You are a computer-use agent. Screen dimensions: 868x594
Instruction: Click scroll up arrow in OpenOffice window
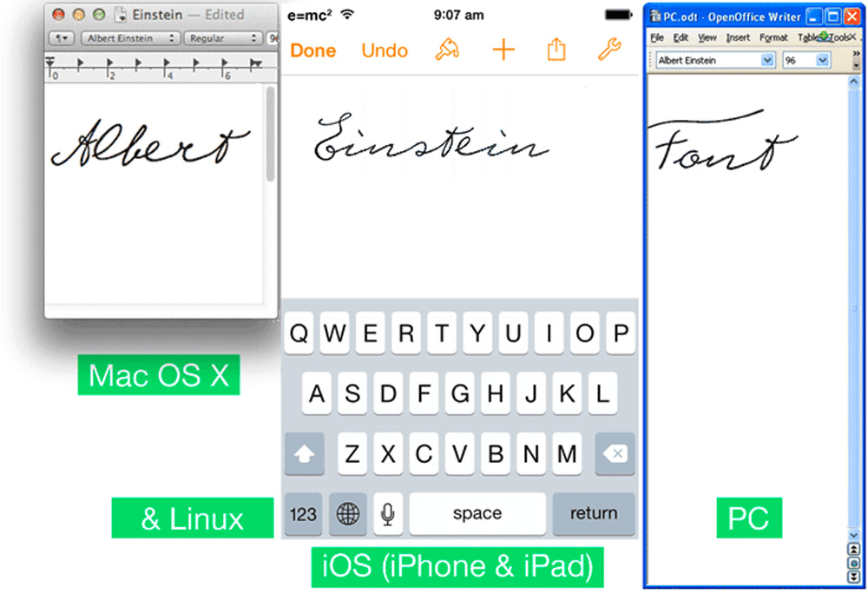pyautogui.click(x=853, y=82)
